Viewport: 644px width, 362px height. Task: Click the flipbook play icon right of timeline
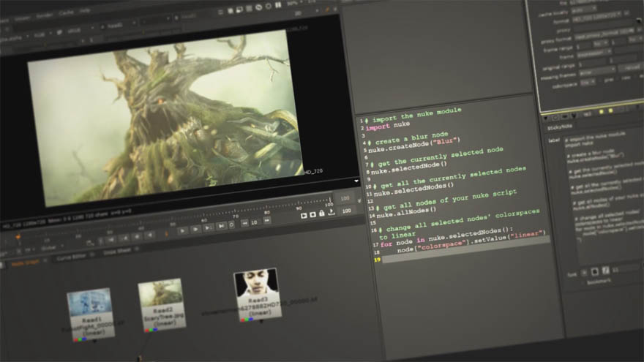[304, 216]
